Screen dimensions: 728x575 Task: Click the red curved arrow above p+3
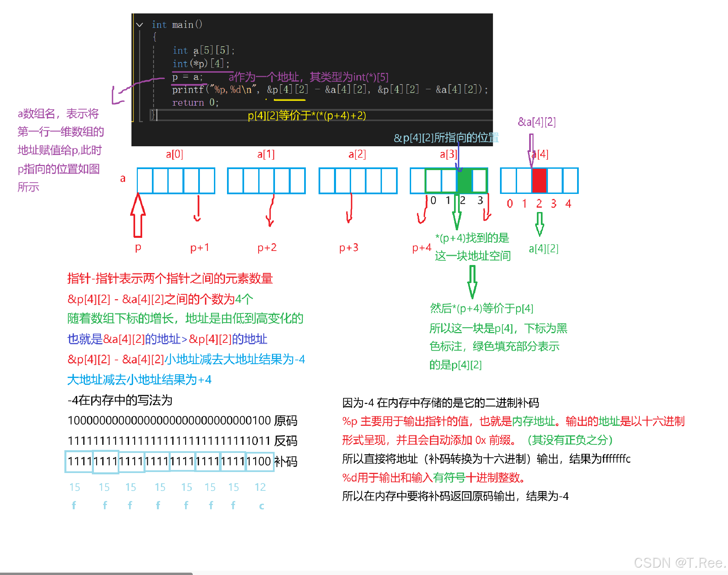coord(350,209)
